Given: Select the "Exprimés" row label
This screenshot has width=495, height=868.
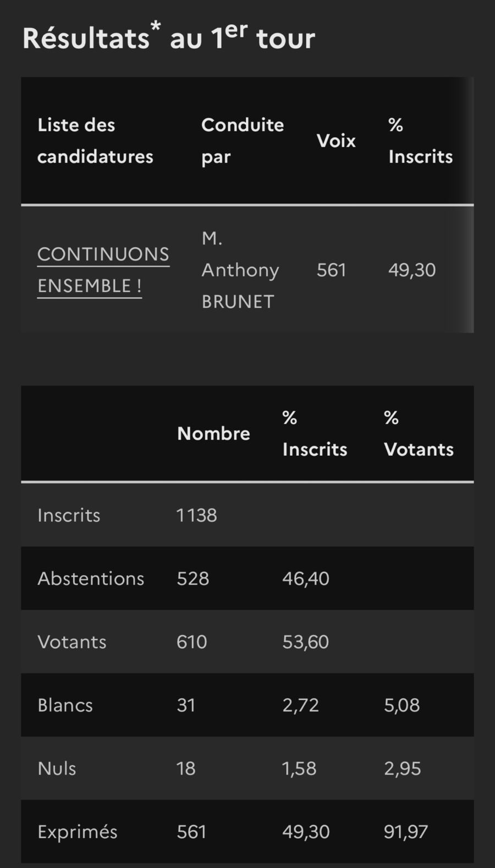Looking at the screenshot, I should (x=78, y=832).
